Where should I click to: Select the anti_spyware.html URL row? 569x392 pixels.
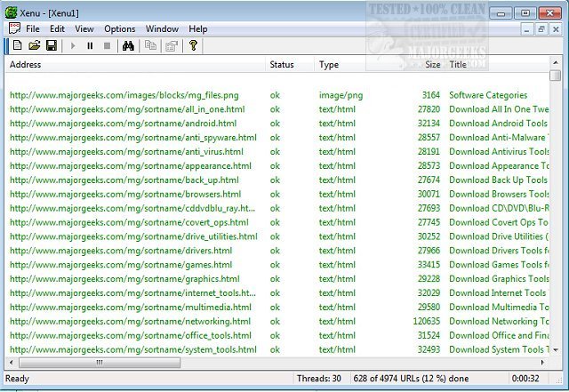[277, 138]
